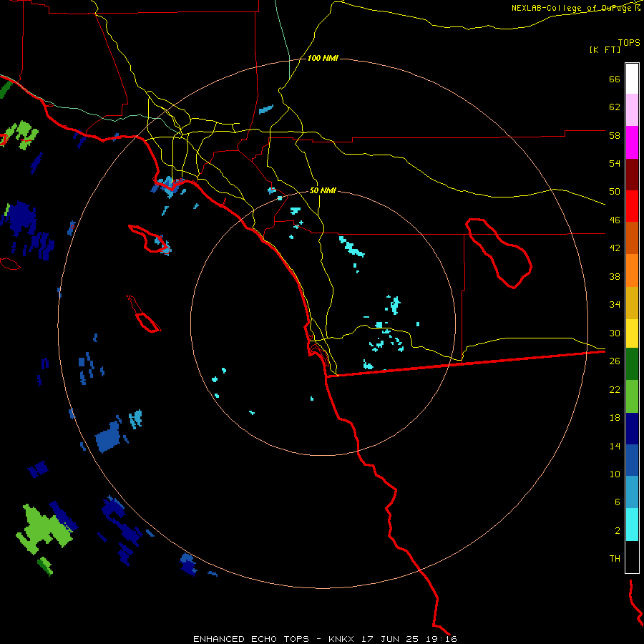The height and width of the screenshot is (644, 644).
Task: Select the dark green legend swatch
Action: coord(632,364)
